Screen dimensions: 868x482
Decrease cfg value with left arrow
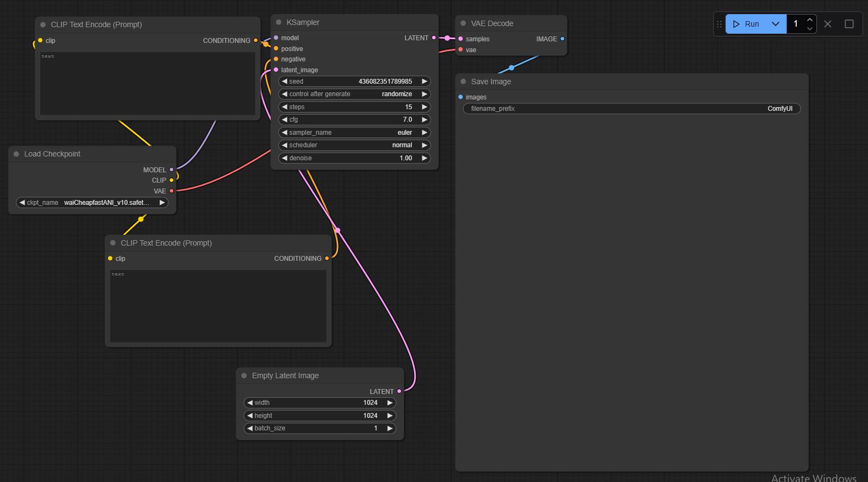point(284,120)
